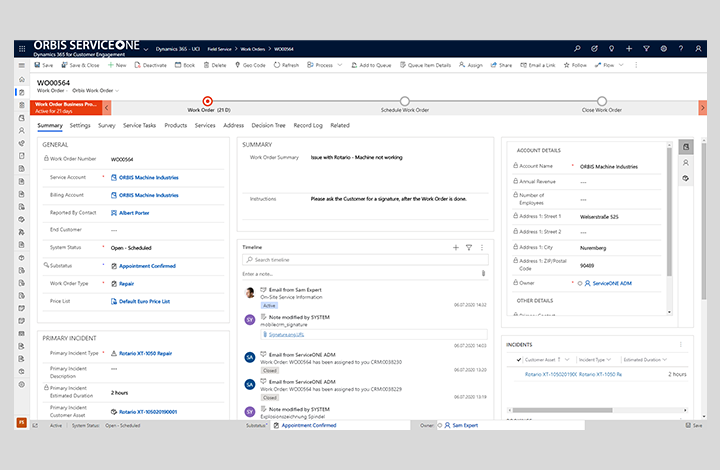This screenshot has width=720, height=470.
Task: Click the plus quick create icon
Action: point(629,48)
